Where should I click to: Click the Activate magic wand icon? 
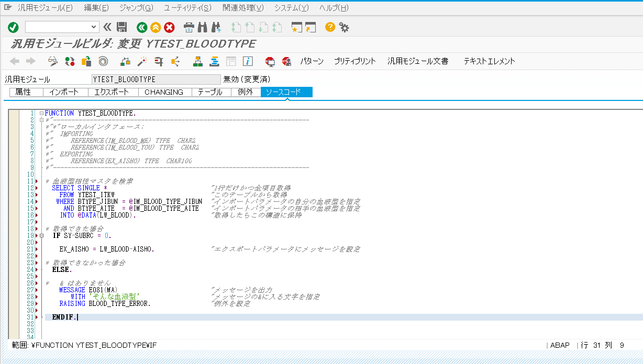(142, 61)
